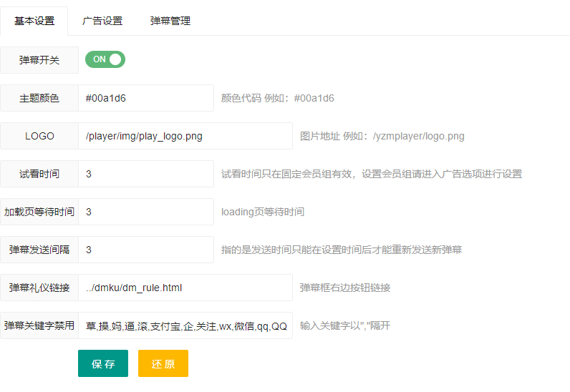The image size is (570, 392).
Task: Click the 弹幕礼仪链接 label
Action: [39, 288]
